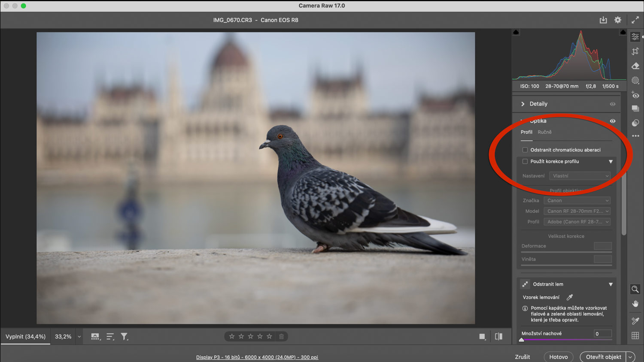Expand the Detaily panel

523,104
